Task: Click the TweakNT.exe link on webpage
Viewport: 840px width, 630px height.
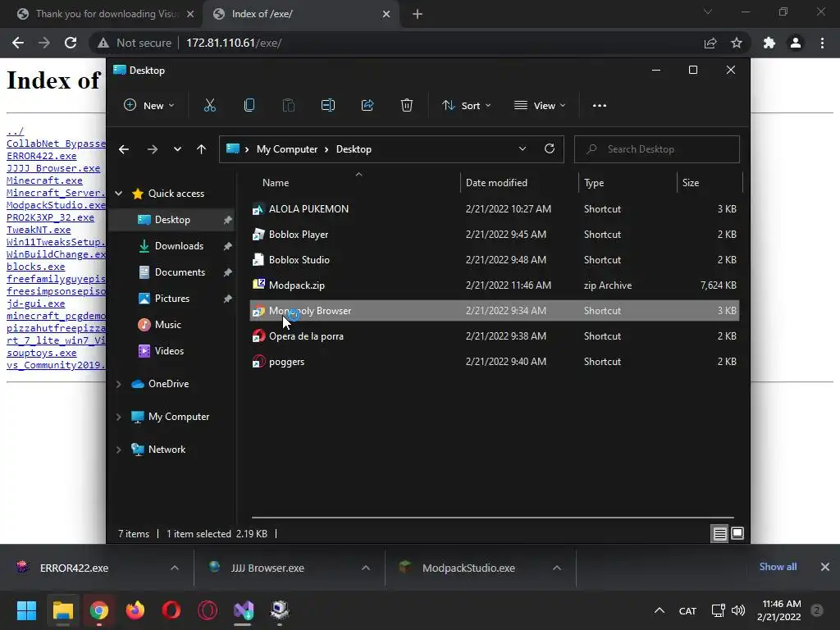Action: point(39,230)
